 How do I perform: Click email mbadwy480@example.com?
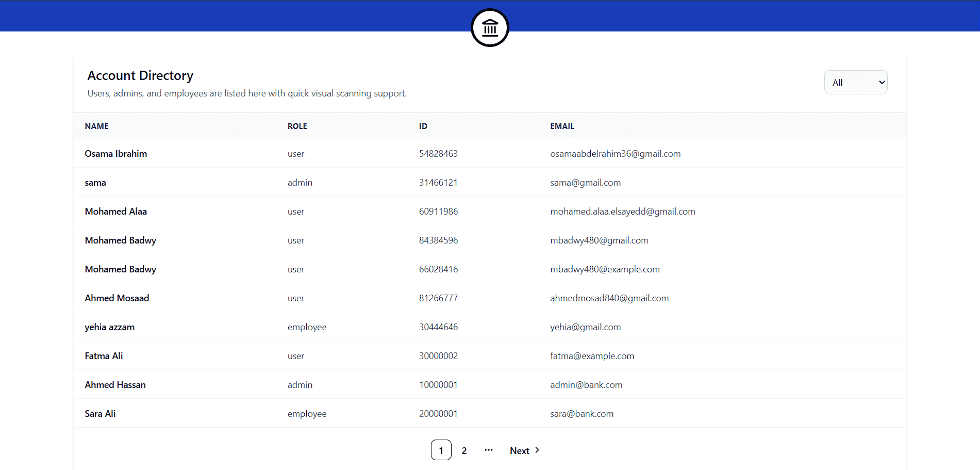point(605,269)
